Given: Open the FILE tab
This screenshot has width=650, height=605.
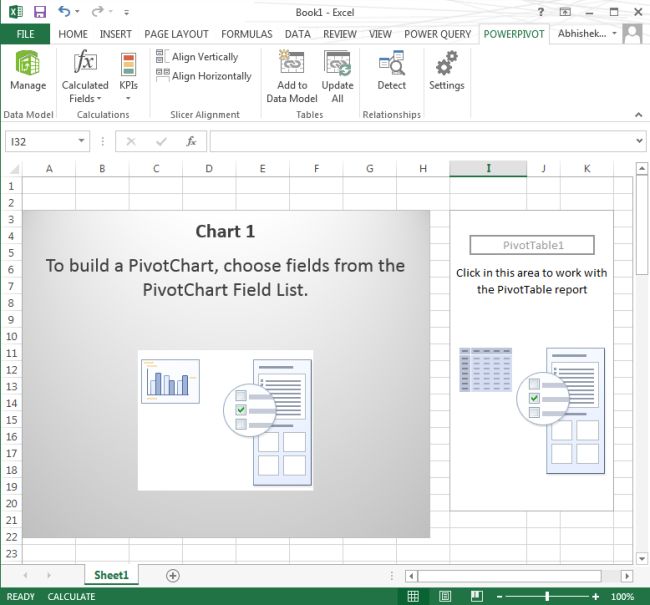Looking at the screenshot, I should tap(25, 34).
